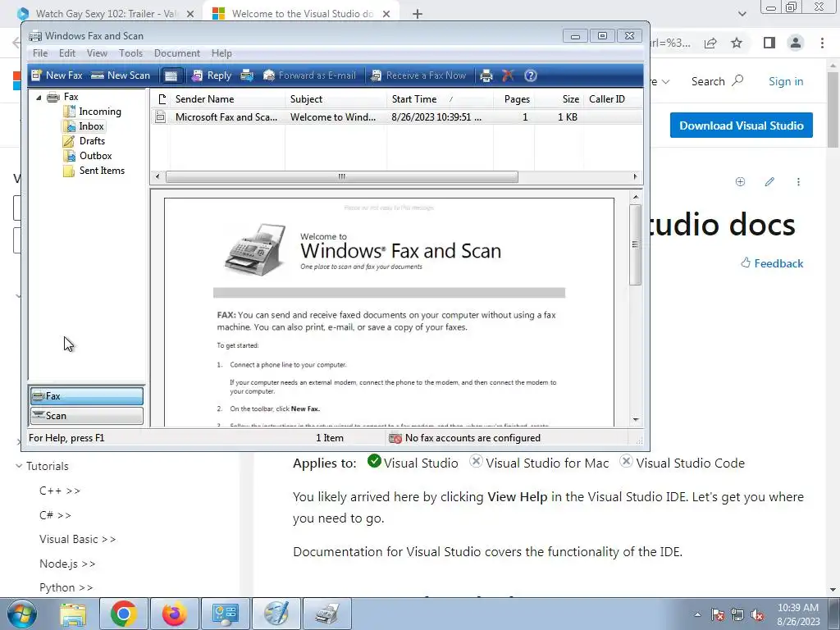Click preview pane scroll up arrow
Screen dimensions: 840x630
click(x=636, y=197)
